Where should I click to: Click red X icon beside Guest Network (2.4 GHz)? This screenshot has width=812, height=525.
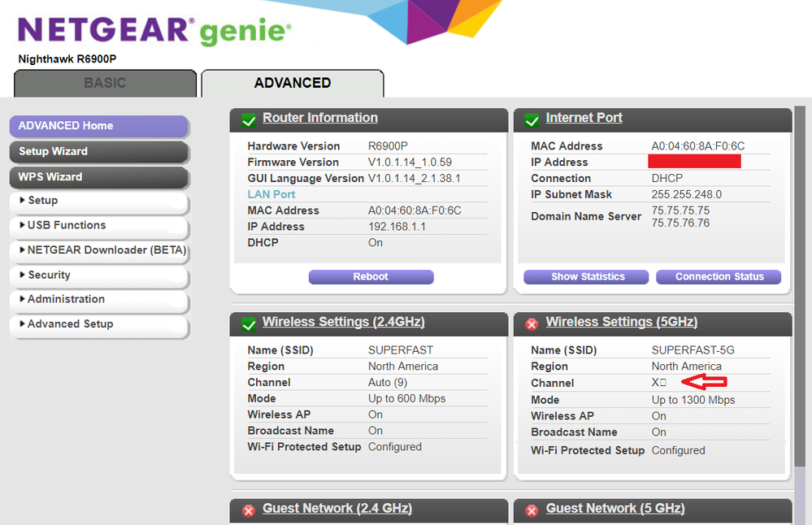[x=249, y=511]
